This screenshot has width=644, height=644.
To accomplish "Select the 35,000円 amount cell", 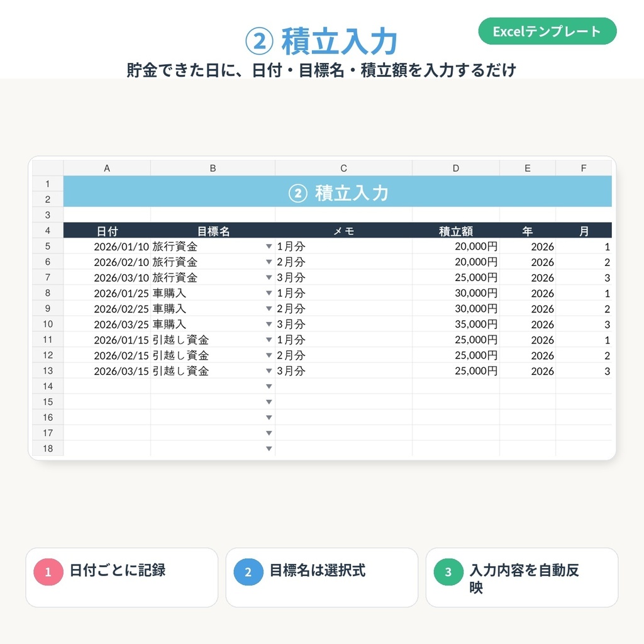I will 456,325.
